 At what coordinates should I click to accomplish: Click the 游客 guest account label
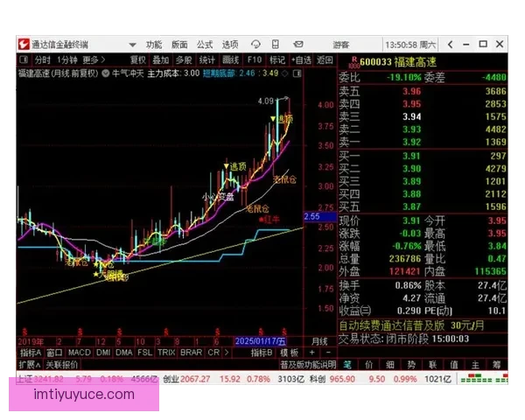coord(341,45)
